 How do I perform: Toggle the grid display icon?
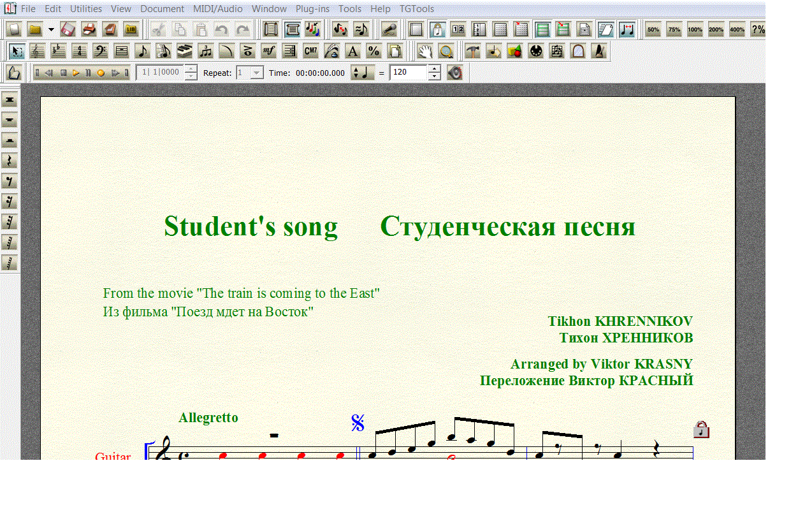point(500,29)
